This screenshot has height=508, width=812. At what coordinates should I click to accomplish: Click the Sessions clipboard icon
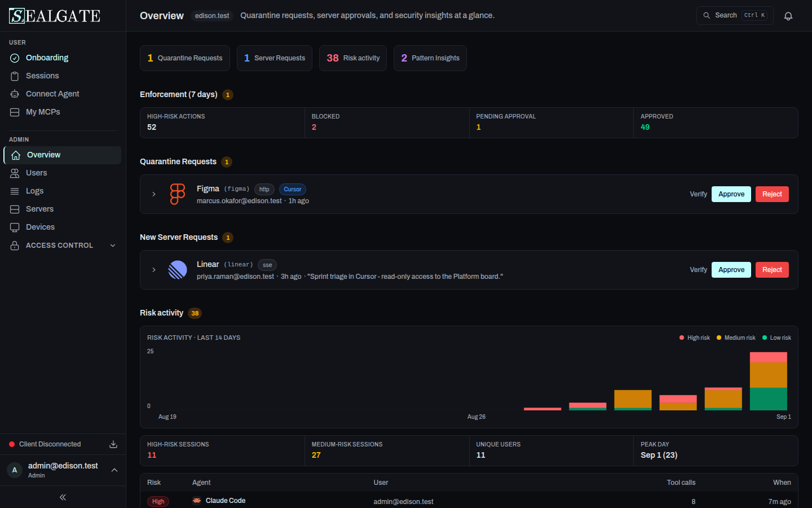click(x=15, y=76)
